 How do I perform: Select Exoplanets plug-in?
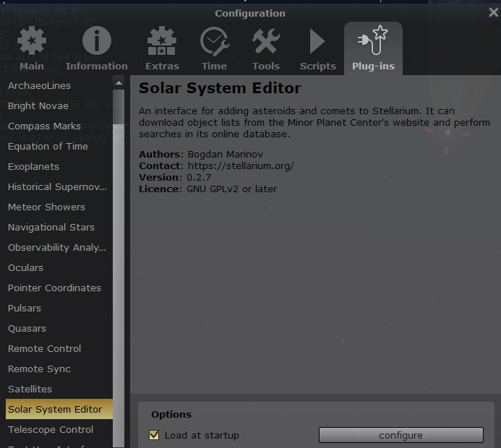[59, 167]
